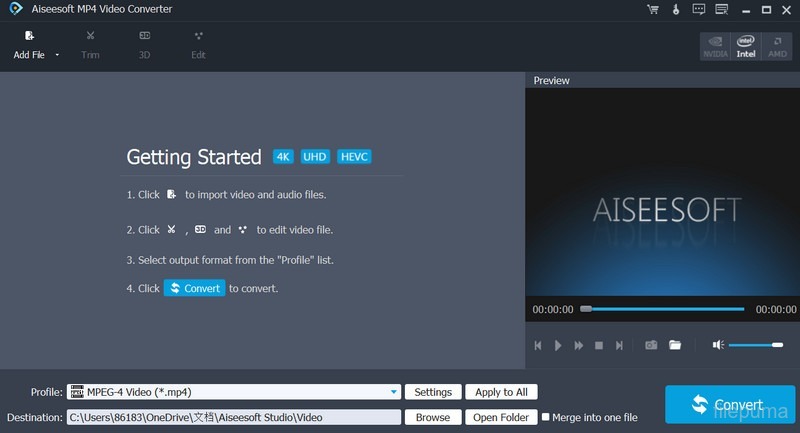The width and height of the screenshot is (800, 433).
Task: Toggle Intel hardware acceleration
Action: pos(746,47)
